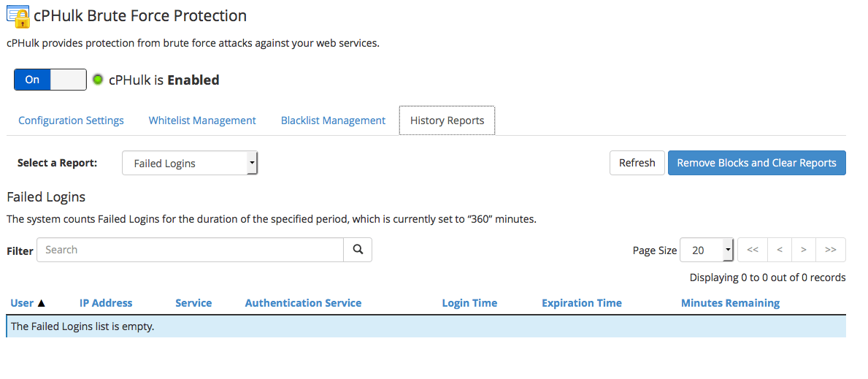Sort by Service column header
Viewport: 868px width, 379px height.
(x=193, y=303)
